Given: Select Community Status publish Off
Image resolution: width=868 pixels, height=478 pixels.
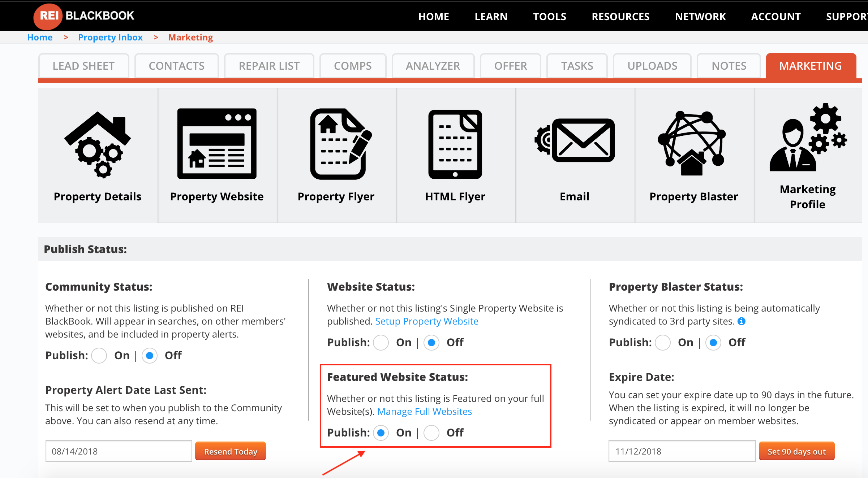Looking at the screenshot, I should [150, 356].
